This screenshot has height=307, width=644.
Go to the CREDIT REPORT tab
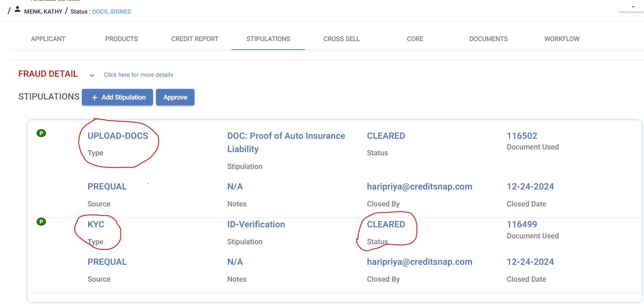click(x=195, y=39)
